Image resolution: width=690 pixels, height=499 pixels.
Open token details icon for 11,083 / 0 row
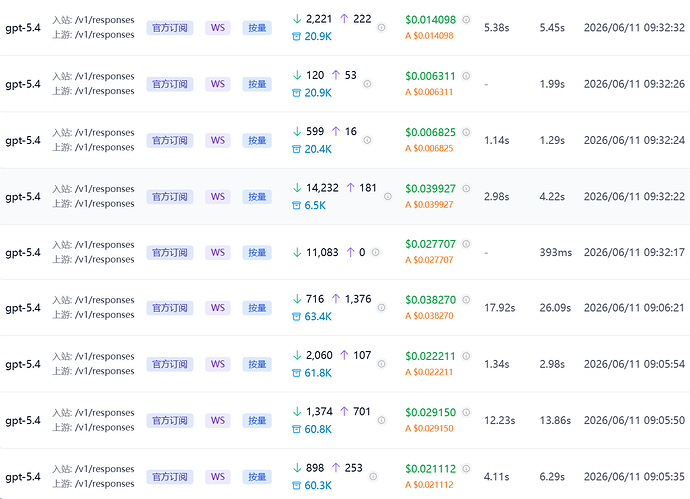click(375, 252)
